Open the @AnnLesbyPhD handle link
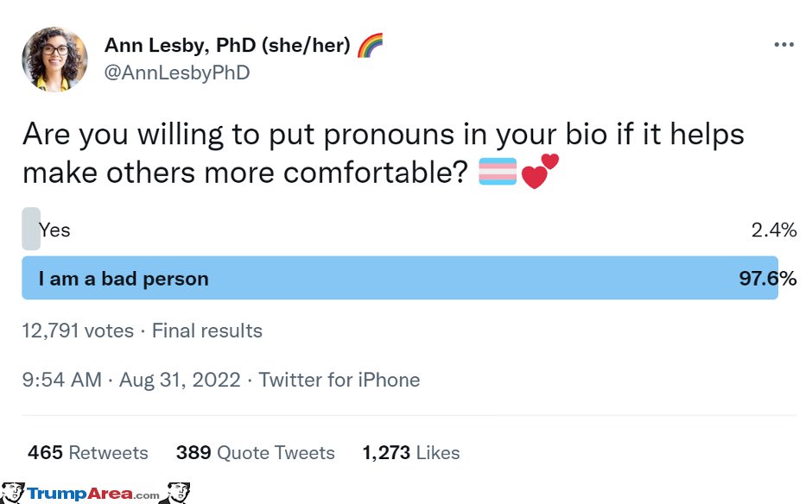The height and width of the screenshot is (504, 812). click(x=177, y=72)
